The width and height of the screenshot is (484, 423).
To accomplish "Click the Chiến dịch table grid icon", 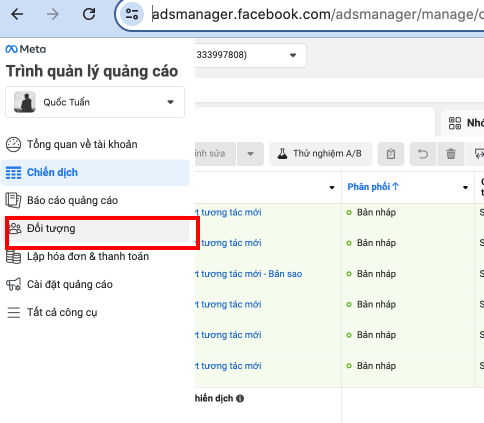I will pyautogui.click(x=13, y=173).
